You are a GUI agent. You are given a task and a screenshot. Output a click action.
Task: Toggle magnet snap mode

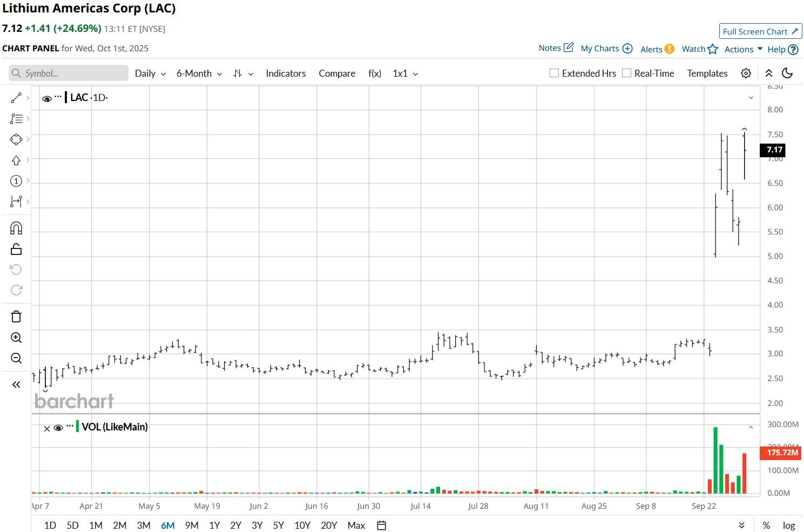pos(16,228)
